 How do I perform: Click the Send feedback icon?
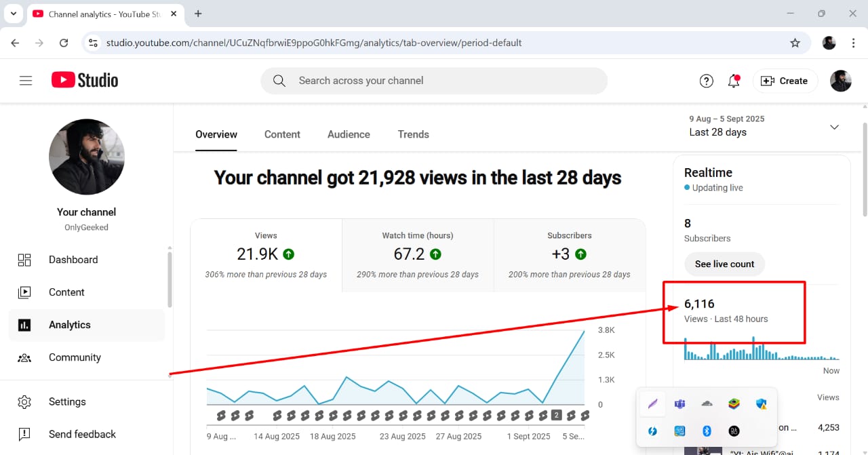click(24, 434)
